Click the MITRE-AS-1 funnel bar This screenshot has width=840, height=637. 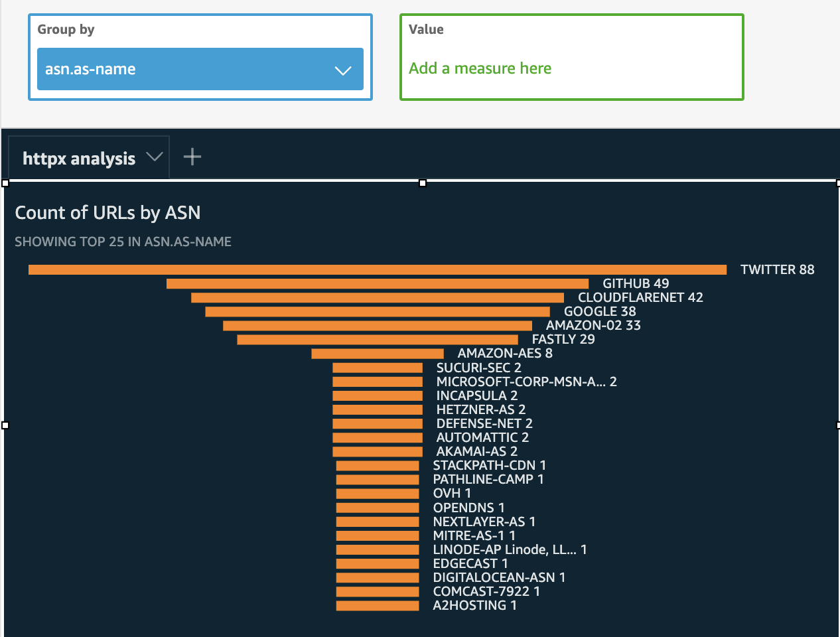point(378,535)
